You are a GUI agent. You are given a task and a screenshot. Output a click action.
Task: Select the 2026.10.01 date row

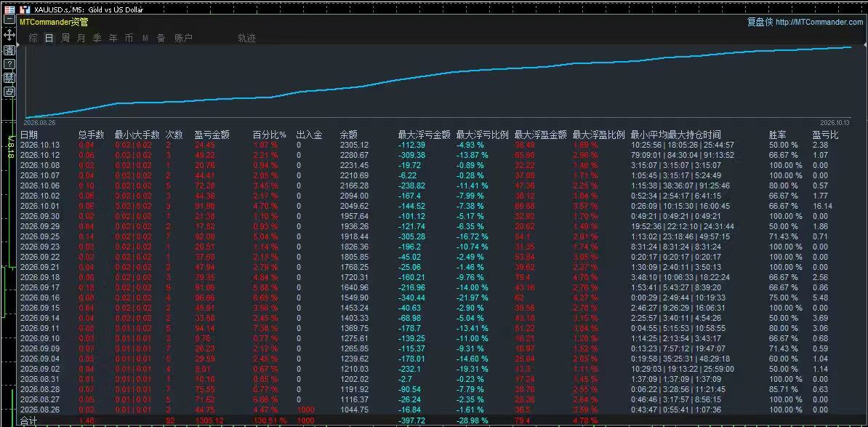pos(40,206)
